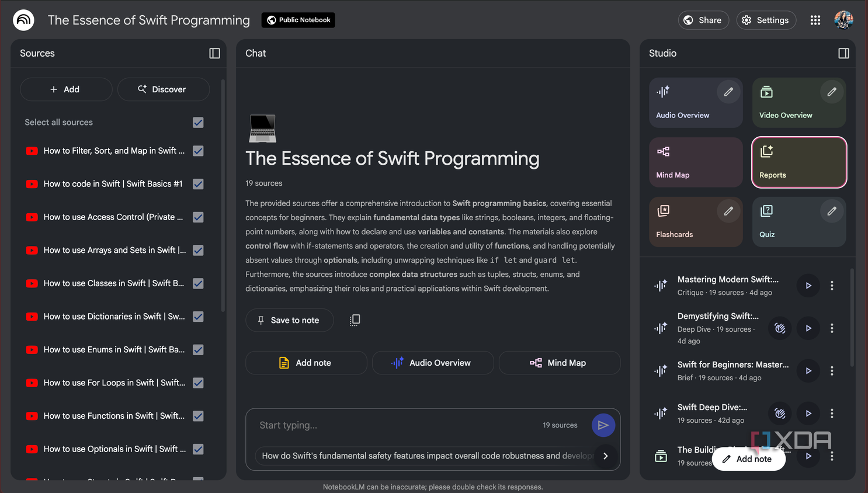Open the Quiz studio tile
868x493 pixels.
[x=799, y=222]
